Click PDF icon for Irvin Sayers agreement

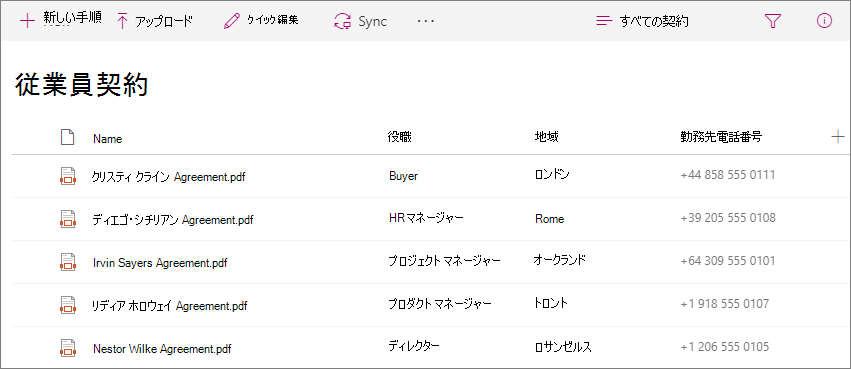(x=67, y=262)
